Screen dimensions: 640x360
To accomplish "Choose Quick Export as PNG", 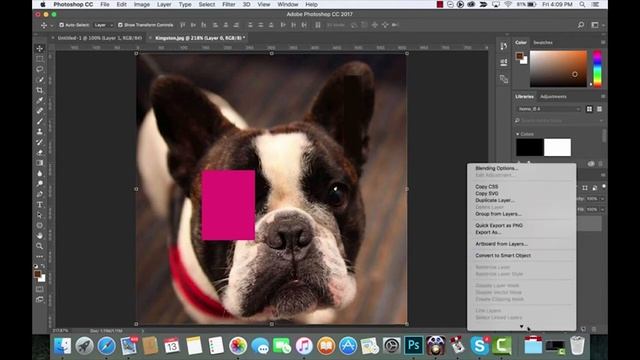I will pos(499,225).
